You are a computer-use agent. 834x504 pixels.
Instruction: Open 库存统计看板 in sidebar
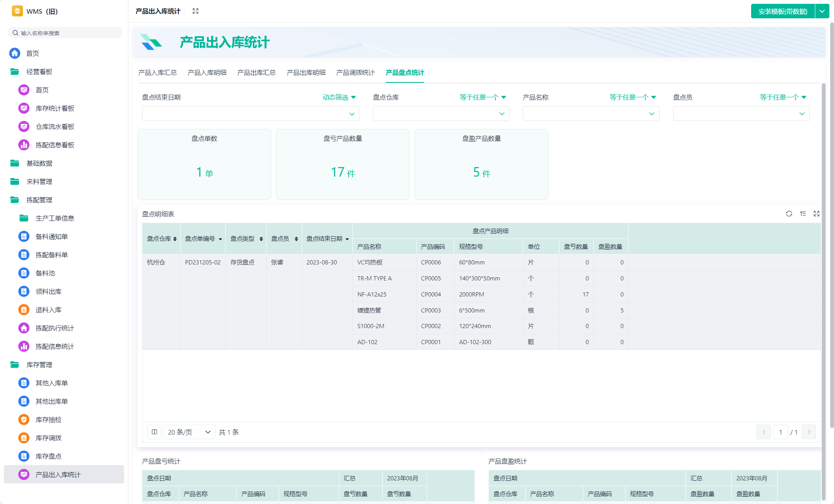coord(55,108)
